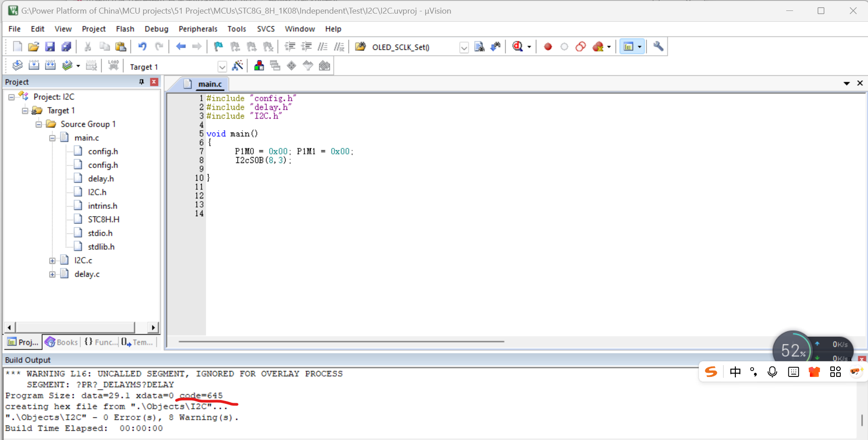This screenshot has width=868, height=440.
Task: Undo the last edit
Action: click(142, 46)
